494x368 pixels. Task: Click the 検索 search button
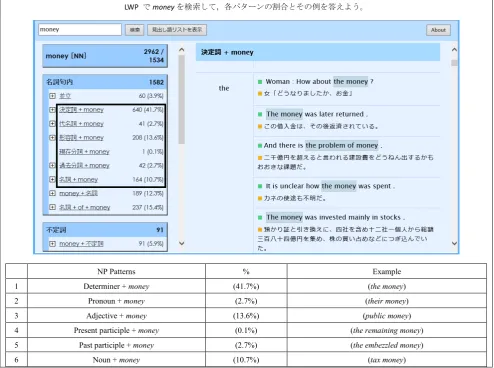135,30
